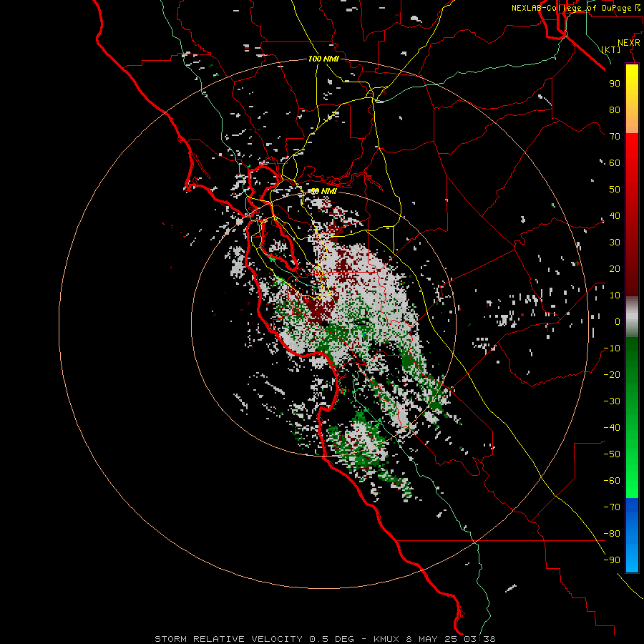Click the [KT] units label above color bar
The width and height of the screenshot is (644, 644).
[x=611, y=49]
